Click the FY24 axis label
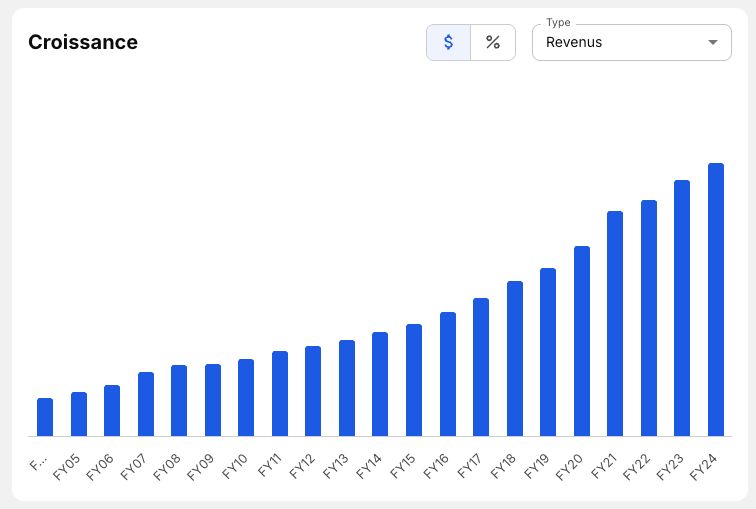 tap(703, 468)
